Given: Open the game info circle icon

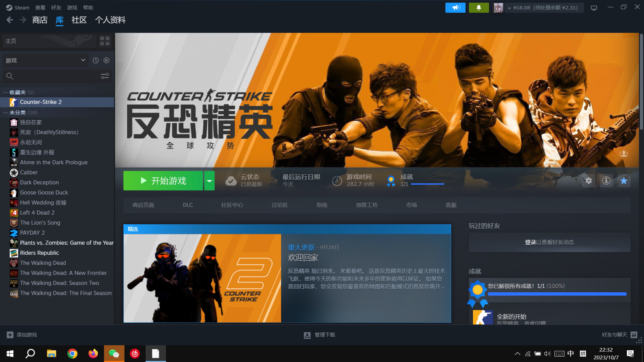Looking at the screenshot, I should coord(606,181).
